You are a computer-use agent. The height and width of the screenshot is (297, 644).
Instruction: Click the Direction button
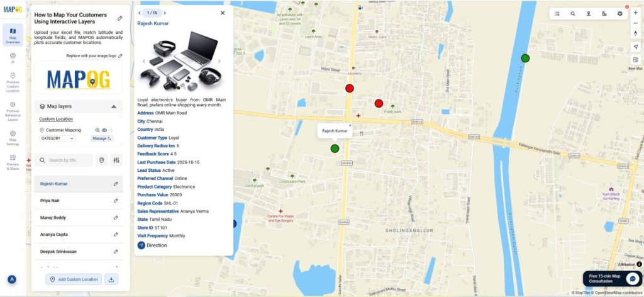tap(152, 245)
